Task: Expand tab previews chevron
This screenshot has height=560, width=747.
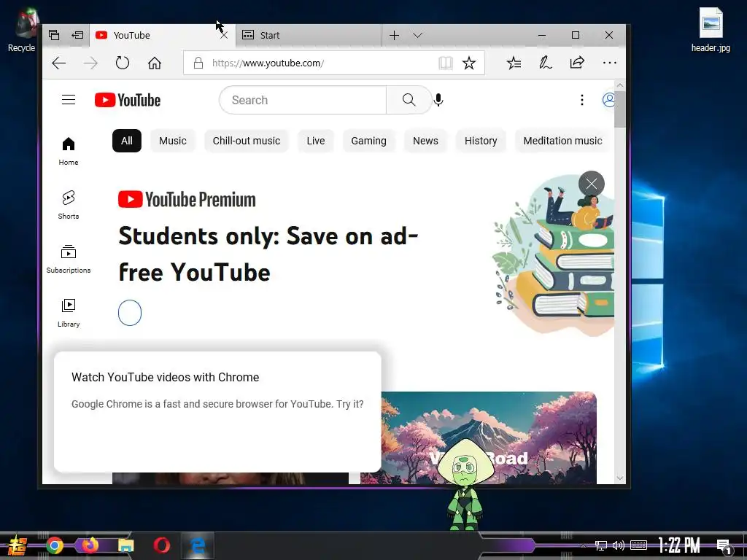Action: (417, 35)
